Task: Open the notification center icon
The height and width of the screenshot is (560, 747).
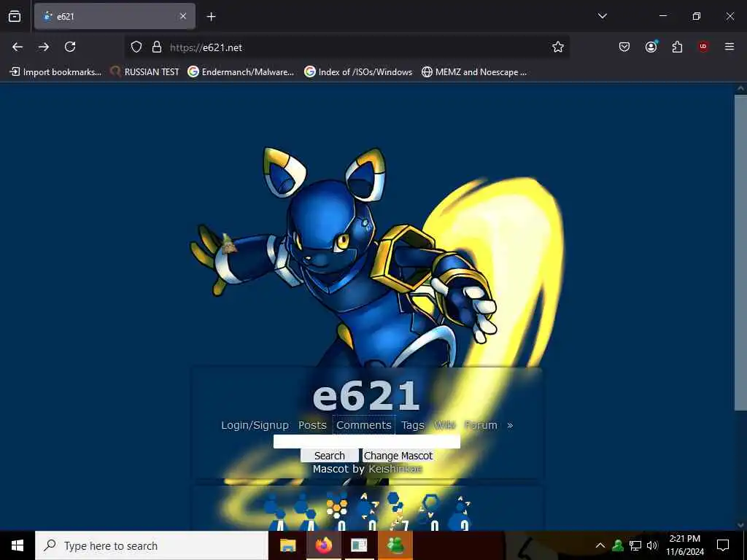Action: [x=723, y=545]
